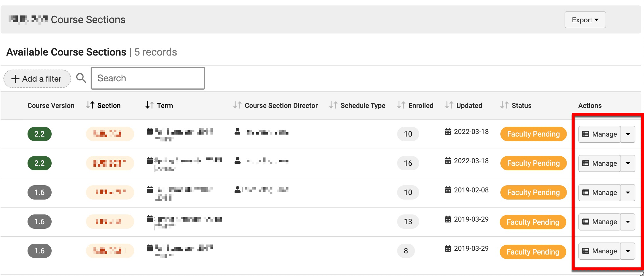This screenshot has height=276, width=644.
Task: Manage the section updated 2019-02-08
Action: click(x=599, y=193)
